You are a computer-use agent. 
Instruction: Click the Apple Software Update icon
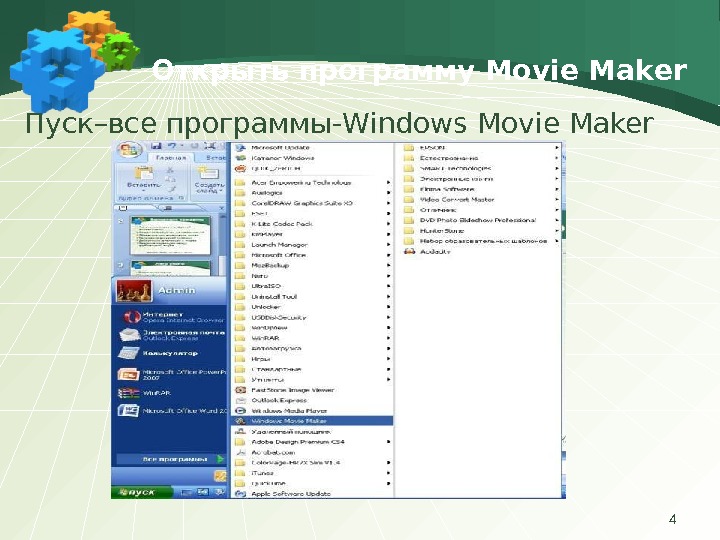coord(240,494)
